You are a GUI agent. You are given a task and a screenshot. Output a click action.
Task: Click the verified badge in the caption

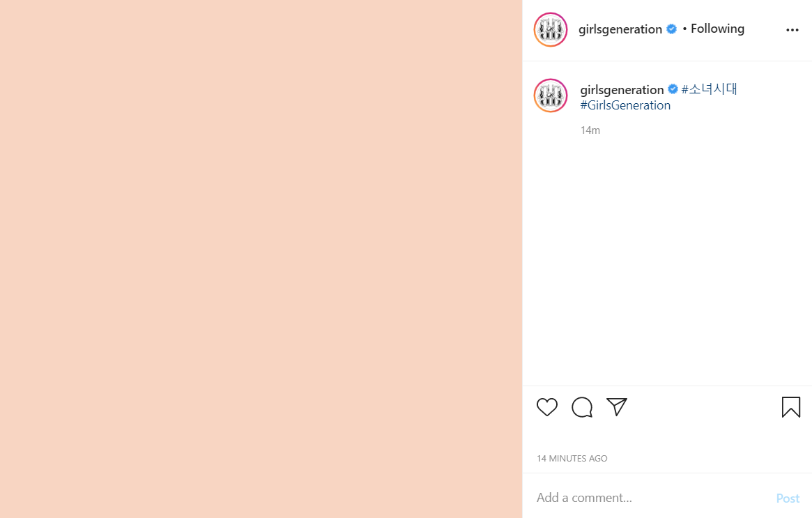coord(673,89)
